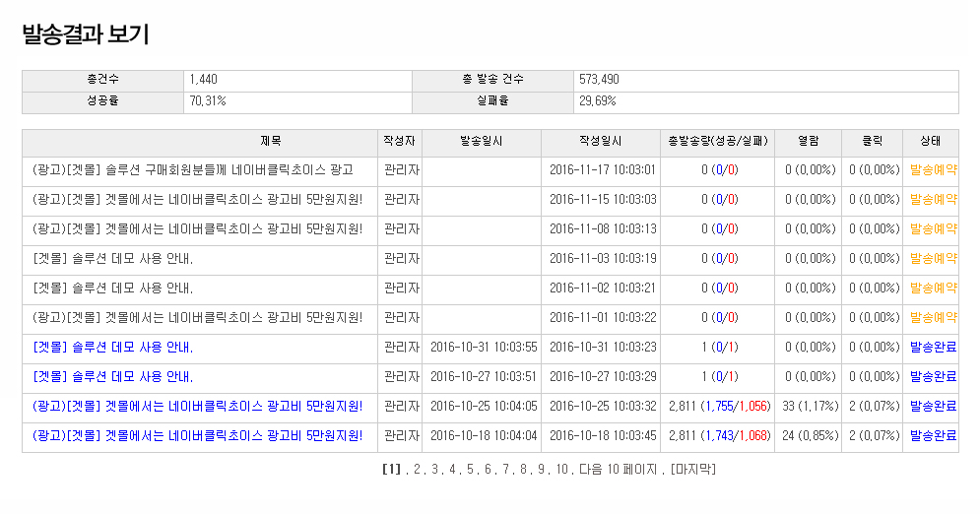Click the '상태' column header

pyautogui.click(x=930, y=141)
